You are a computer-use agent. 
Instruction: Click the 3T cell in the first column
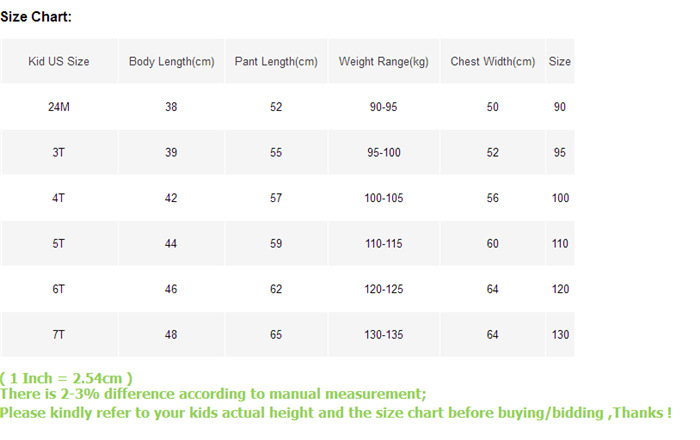(59, 153)
